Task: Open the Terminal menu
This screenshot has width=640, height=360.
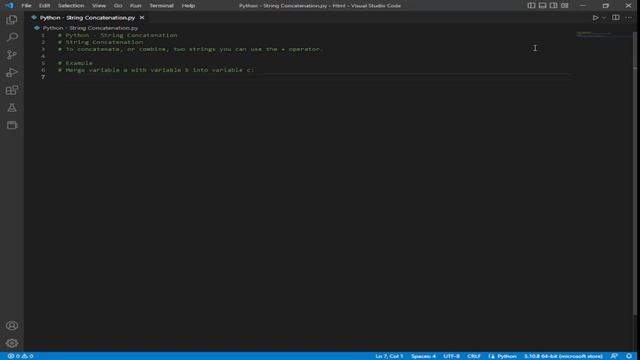Action: tap(161, 6)
